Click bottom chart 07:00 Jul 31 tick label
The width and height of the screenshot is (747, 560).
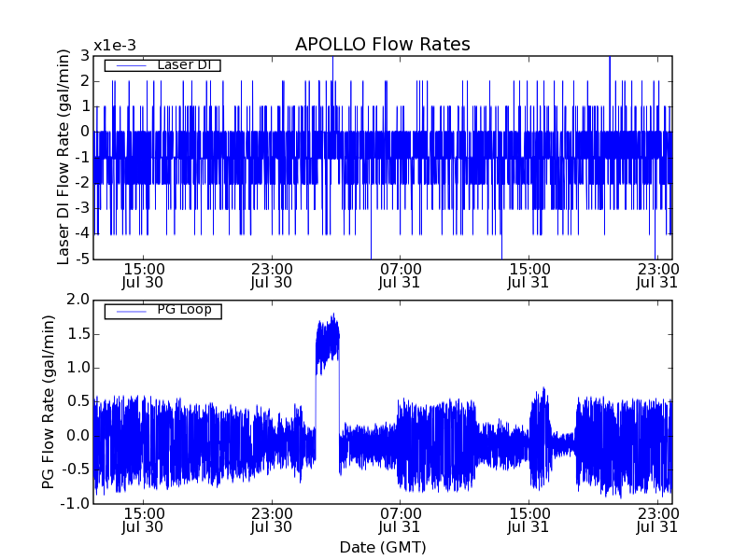pyautogui.click(x=400, y=521)
